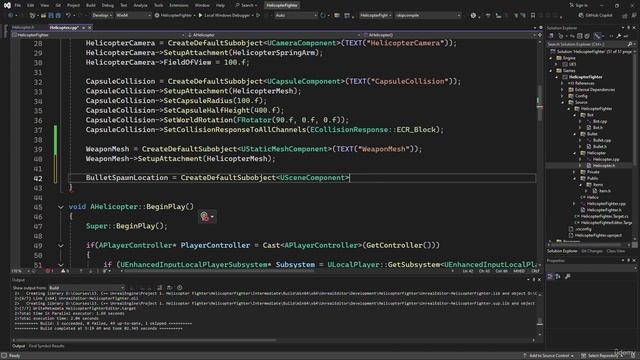Open the Extensions menu

(179, 5)
